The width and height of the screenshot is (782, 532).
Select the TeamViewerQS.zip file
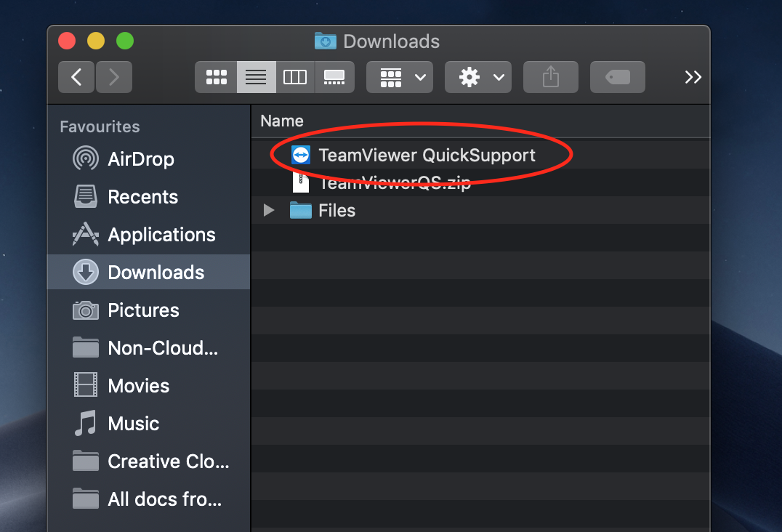coord(394,183)
